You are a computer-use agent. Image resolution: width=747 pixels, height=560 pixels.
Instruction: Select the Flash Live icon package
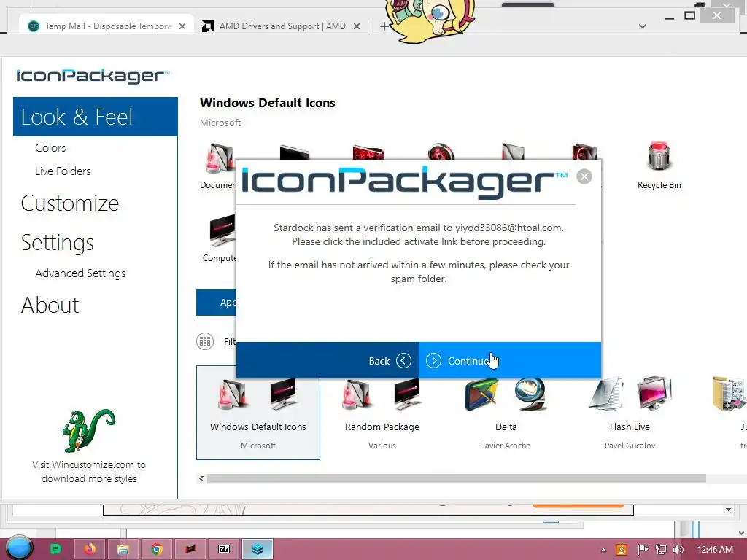[x=630, y=413]
